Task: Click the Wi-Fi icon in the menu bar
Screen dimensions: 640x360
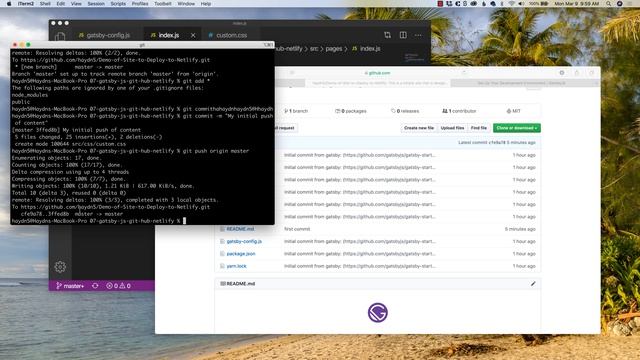Action: coord(512,4)
